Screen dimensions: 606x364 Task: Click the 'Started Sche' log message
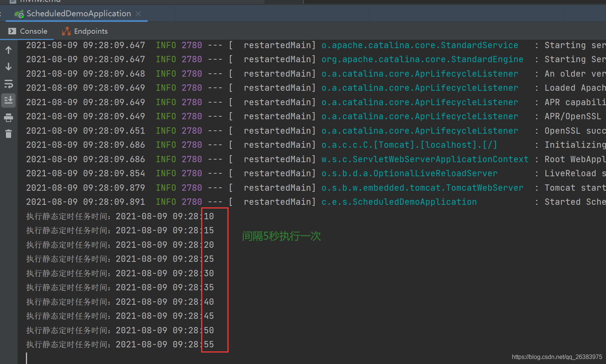pyautogui.click(x=575, y=202)
